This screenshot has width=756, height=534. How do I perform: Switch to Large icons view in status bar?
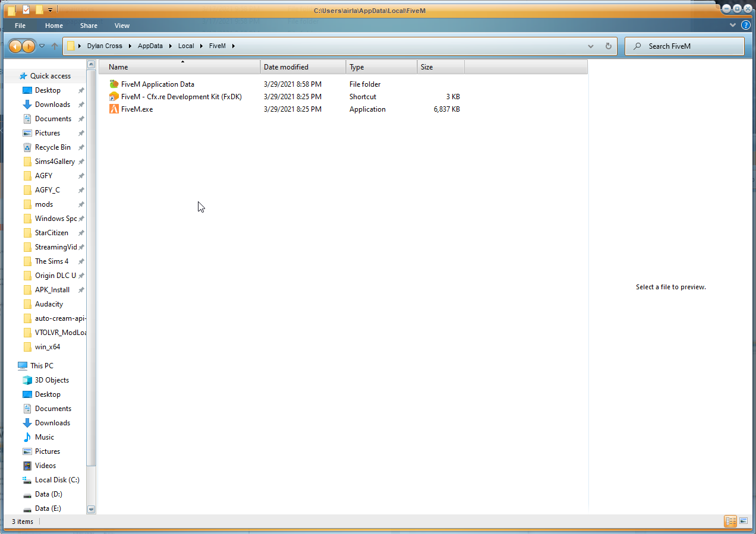[744, 522]
